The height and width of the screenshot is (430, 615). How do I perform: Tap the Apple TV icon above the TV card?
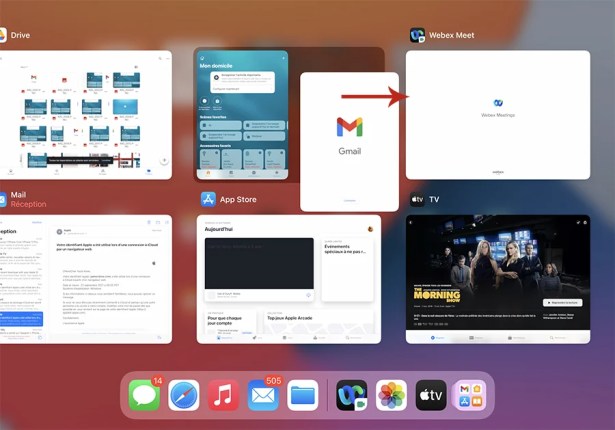[417, 199]
